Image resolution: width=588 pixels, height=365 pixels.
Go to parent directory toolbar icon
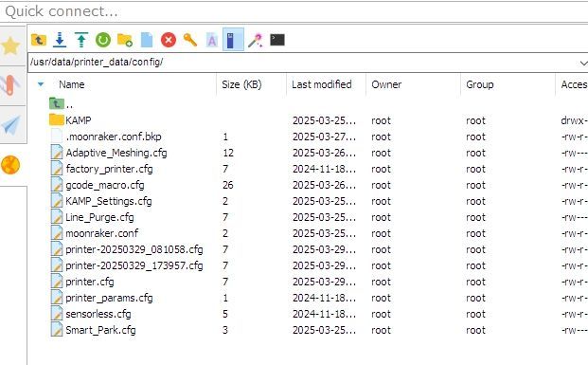tap(38, 40)
